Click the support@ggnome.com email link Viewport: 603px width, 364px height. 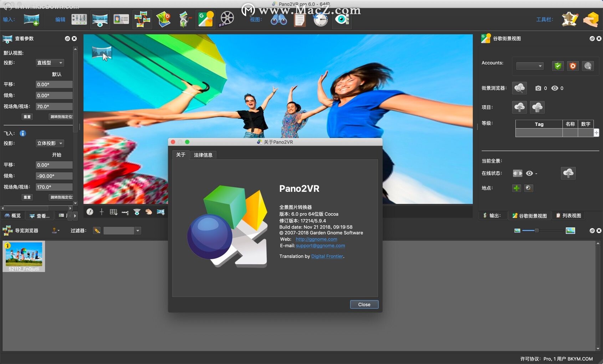(x=320, y=246)
